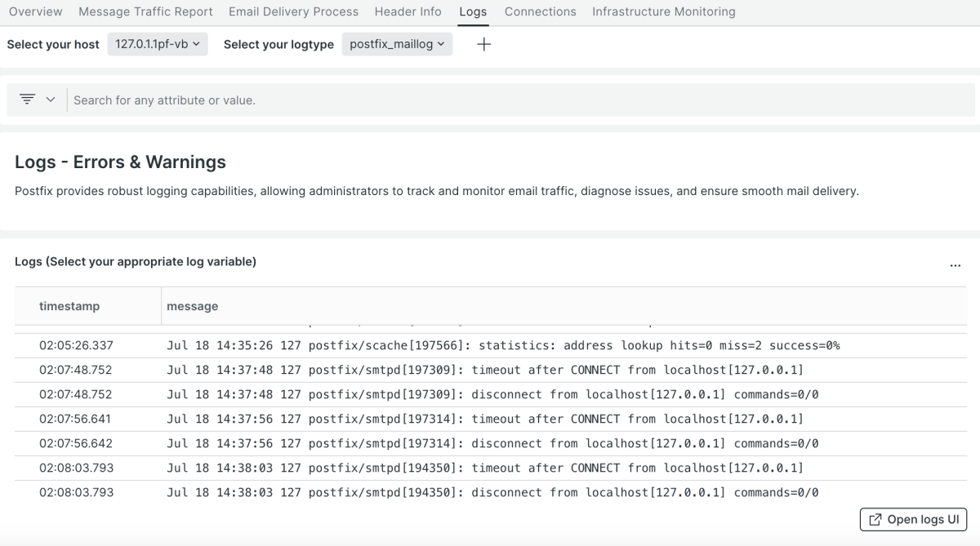Screen dimensions: 980x546
Task: Open the Message Traffic Report tab
Action: pyautogui.click(x=145, y=11)
